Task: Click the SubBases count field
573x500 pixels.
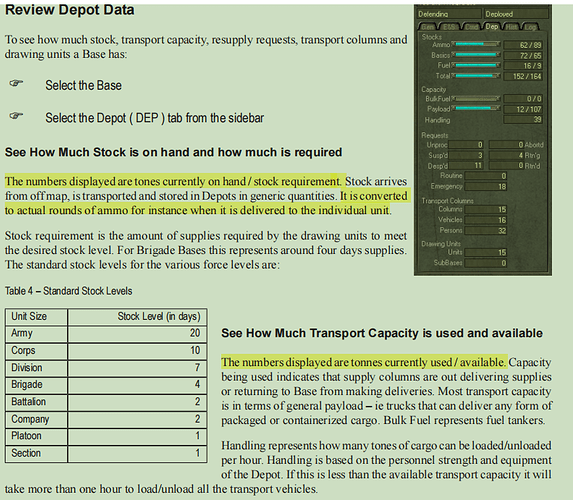Action: (486, 263)
